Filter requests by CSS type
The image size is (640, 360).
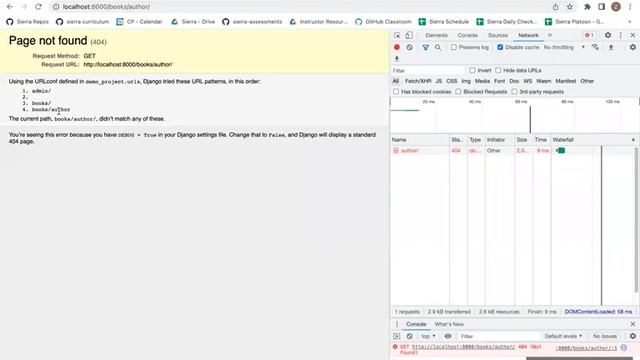pos(451,81)
